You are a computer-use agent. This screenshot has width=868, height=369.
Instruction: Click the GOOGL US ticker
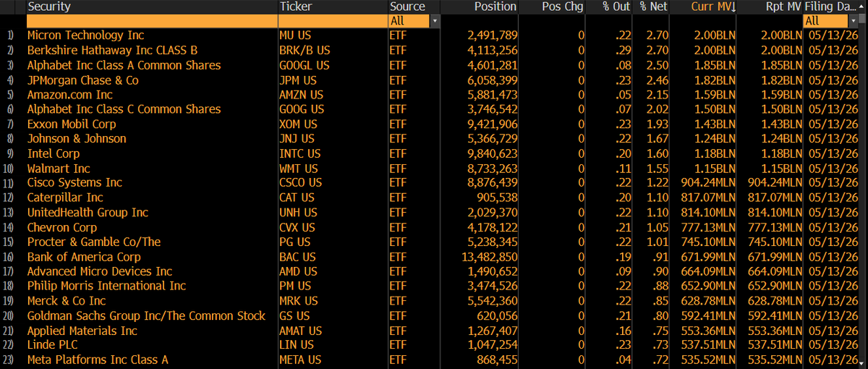[304, 65]
